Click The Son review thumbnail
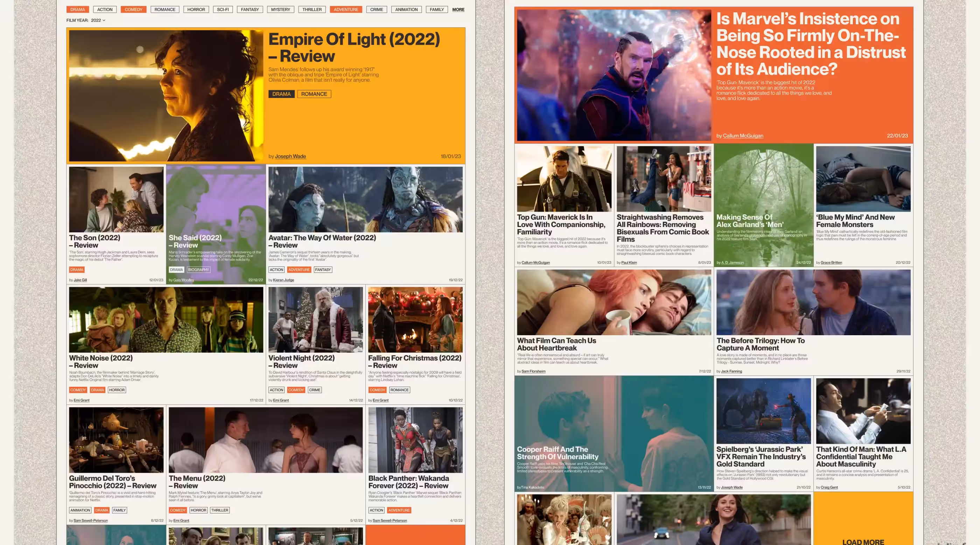 (x=117, y=199)
